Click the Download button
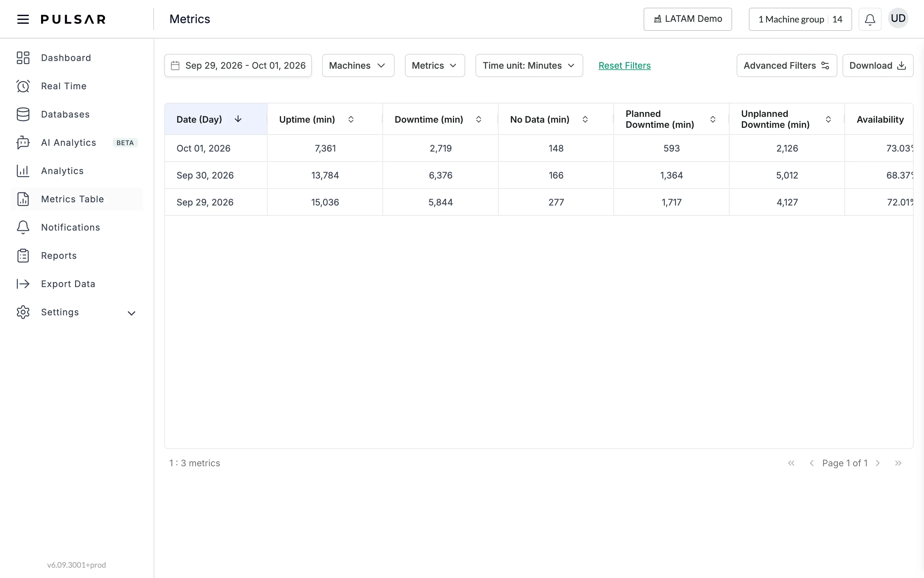This screenshot has height=578, width=924. (877, 66)
